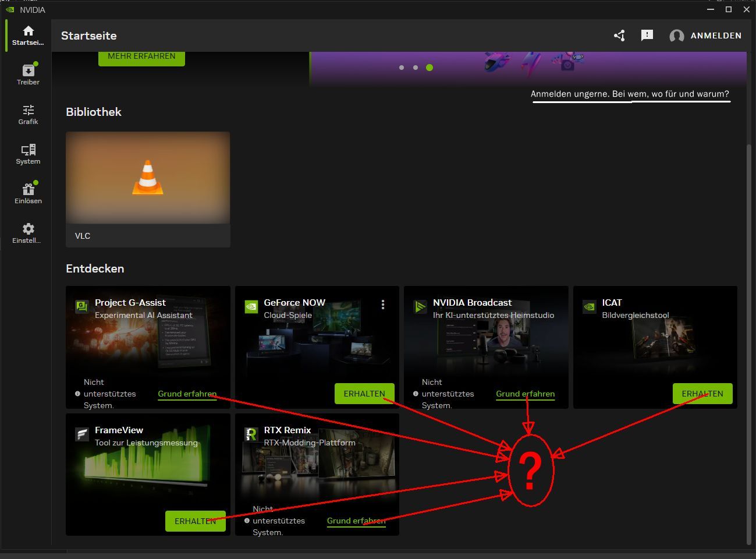756x559 pixels.
Task: Open the Grafik settings sidebar item
Action: tap(28, 115)
